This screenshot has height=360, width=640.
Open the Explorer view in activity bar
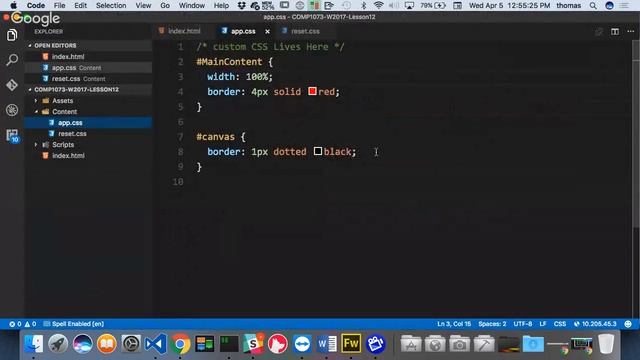[x=12, y=35]
